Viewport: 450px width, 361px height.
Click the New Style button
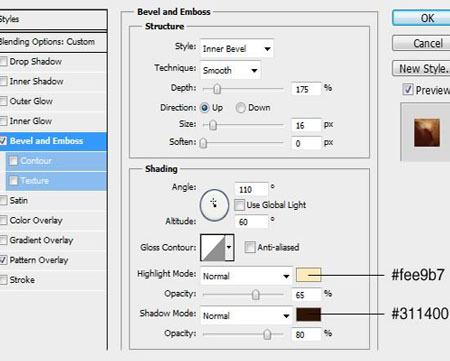pos(421,69)
